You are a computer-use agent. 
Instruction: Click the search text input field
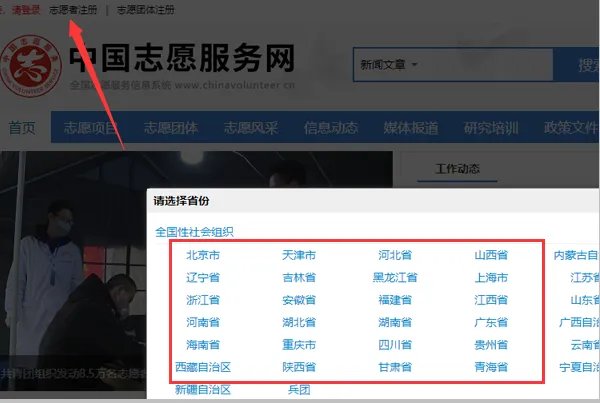(486, 65)
